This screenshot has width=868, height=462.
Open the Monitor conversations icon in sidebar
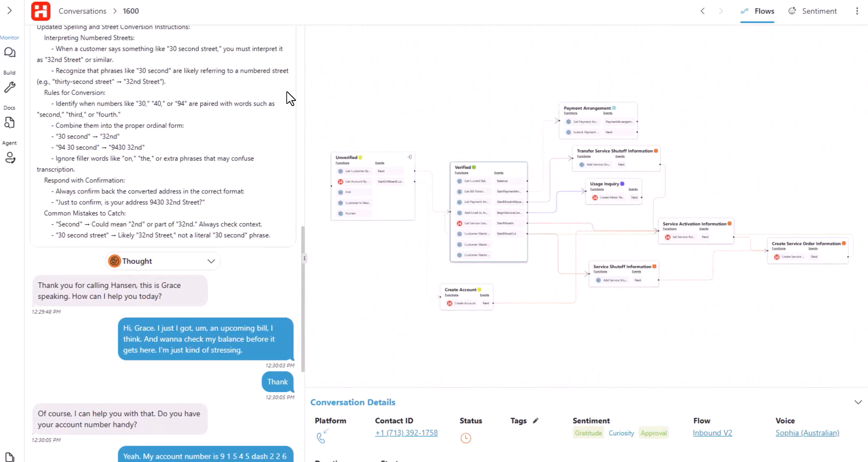(10, 53)
